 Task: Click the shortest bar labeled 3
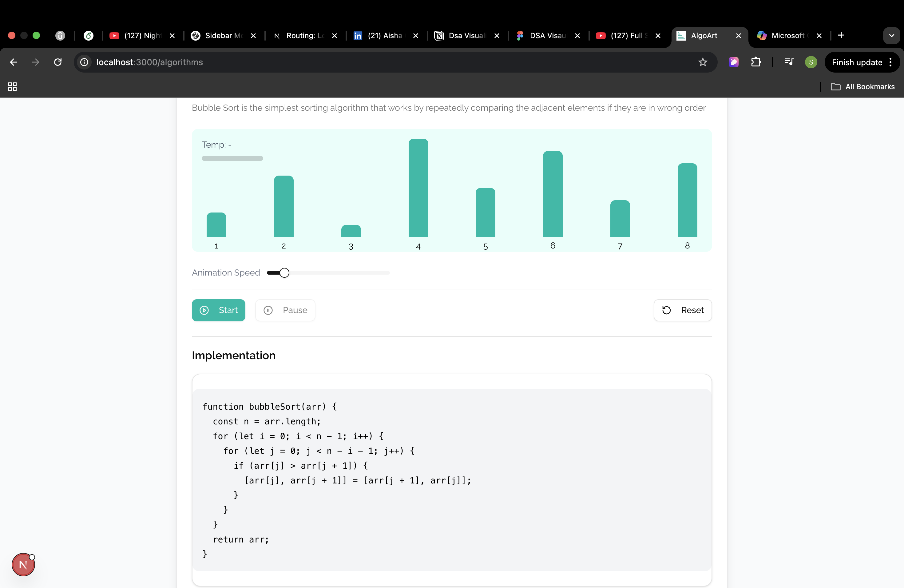(351, 231)
